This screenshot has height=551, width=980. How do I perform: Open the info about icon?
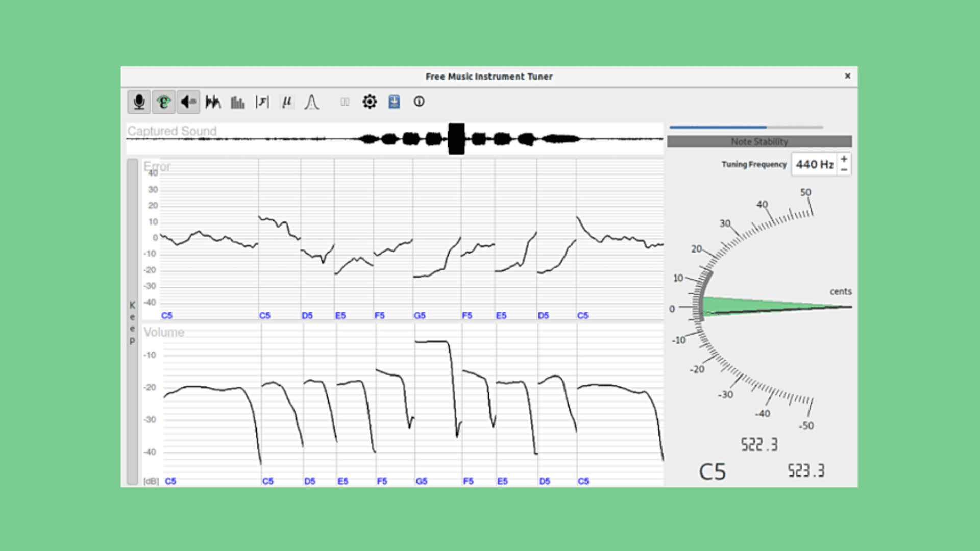(x=419, y=102)
